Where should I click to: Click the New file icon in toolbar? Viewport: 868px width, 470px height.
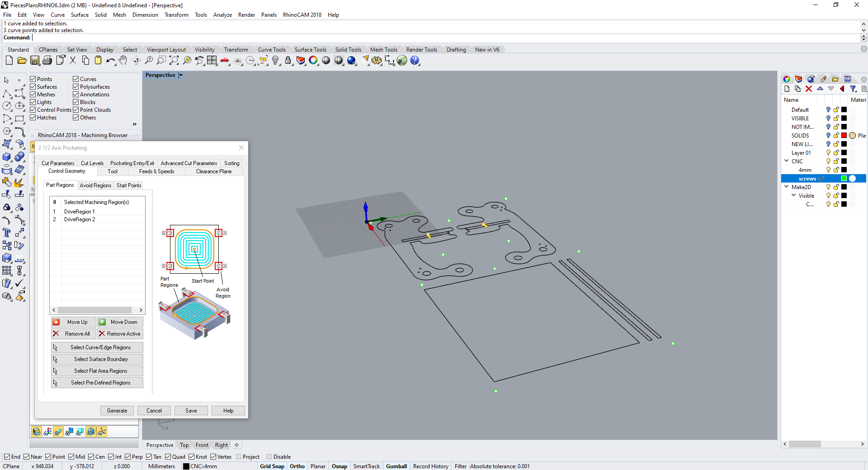pyautogui.click(x=9, y=60)
